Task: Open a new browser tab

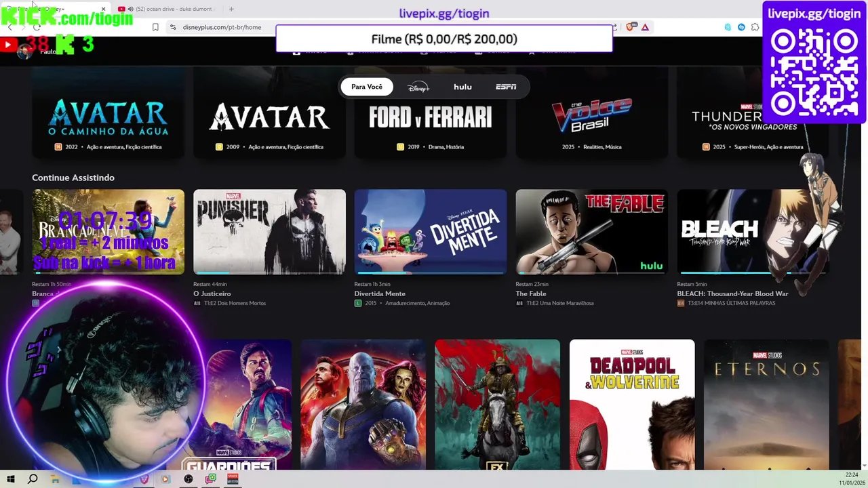Action: [x=231, y=9]
